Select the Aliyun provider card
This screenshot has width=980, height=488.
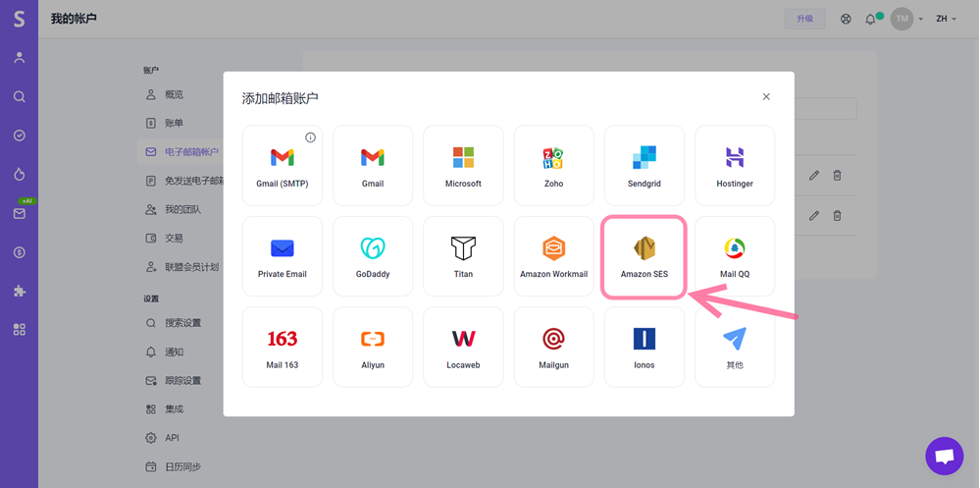point(373,347)
